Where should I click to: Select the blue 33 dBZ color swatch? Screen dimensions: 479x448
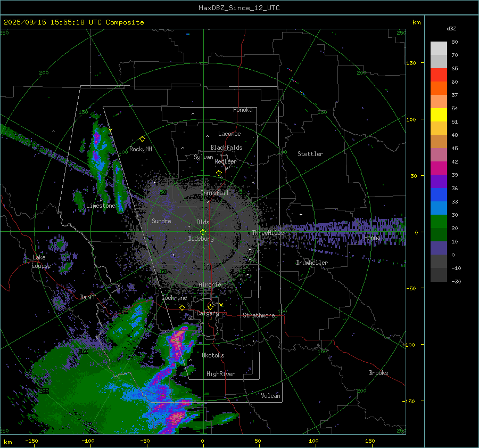[439, 194]
